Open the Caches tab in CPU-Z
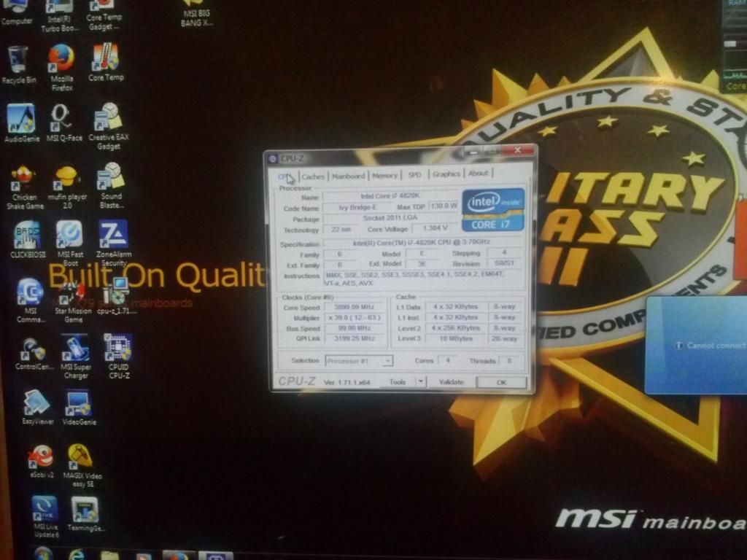 click(313, 176)
